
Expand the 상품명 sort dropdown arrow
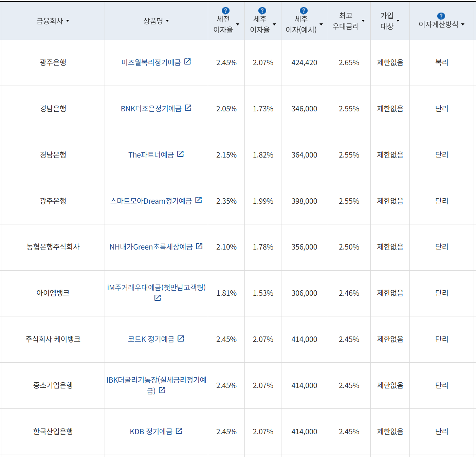[168, 21]
